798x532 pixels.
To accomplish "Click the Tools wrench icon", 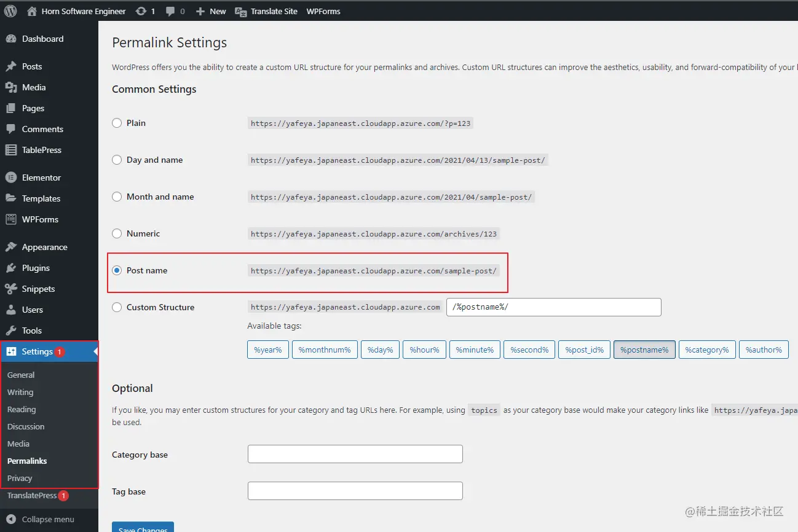I will tap(11, 331).
